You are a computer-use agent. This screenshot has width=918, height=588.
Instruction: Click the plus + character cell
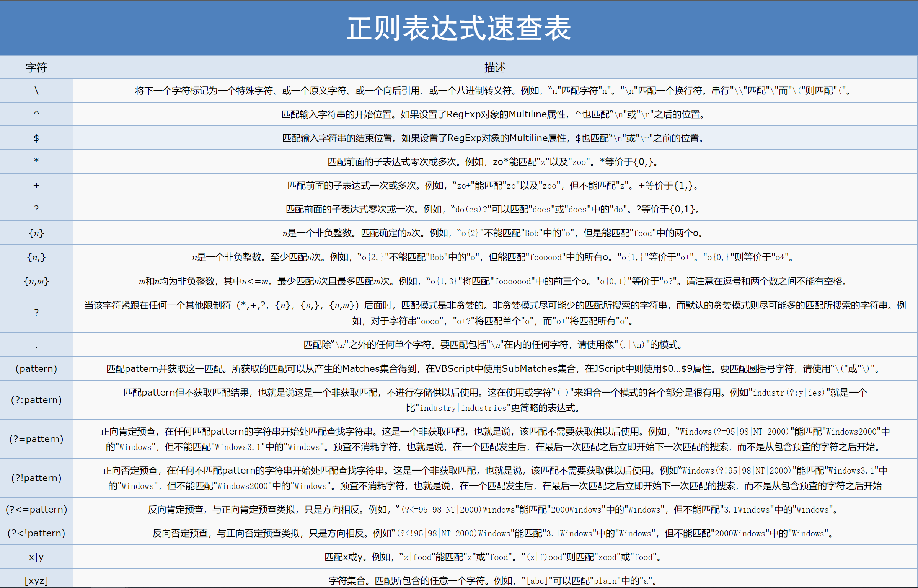click(36, 186)
